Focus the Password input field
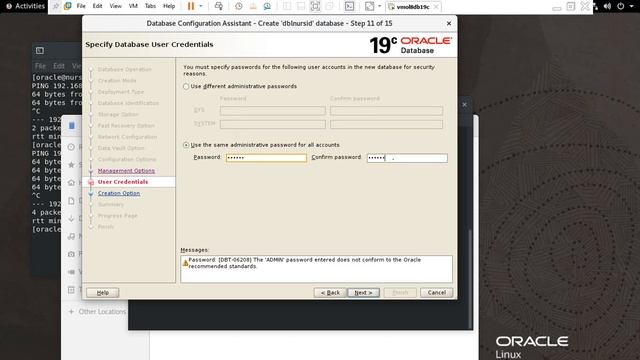Screen dimensions: 640x360 point(266,158)
